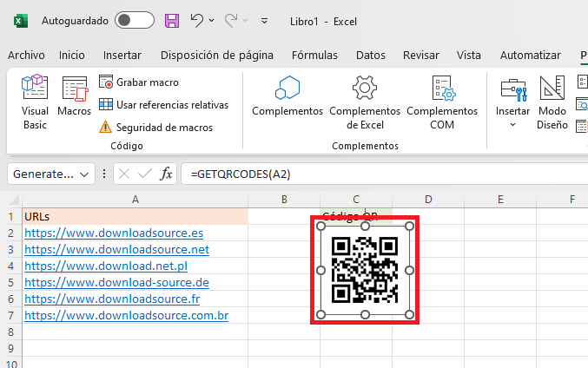The image size is (588, 368).
Task: Select column C header
Action: click(356, 200)
